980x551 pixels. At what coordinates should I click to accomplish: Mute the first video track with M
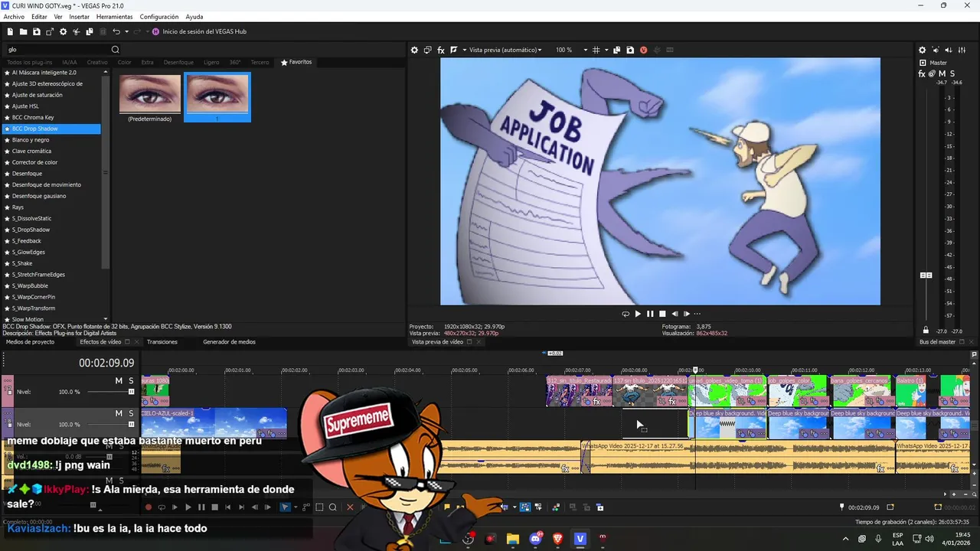pos(119,380)
